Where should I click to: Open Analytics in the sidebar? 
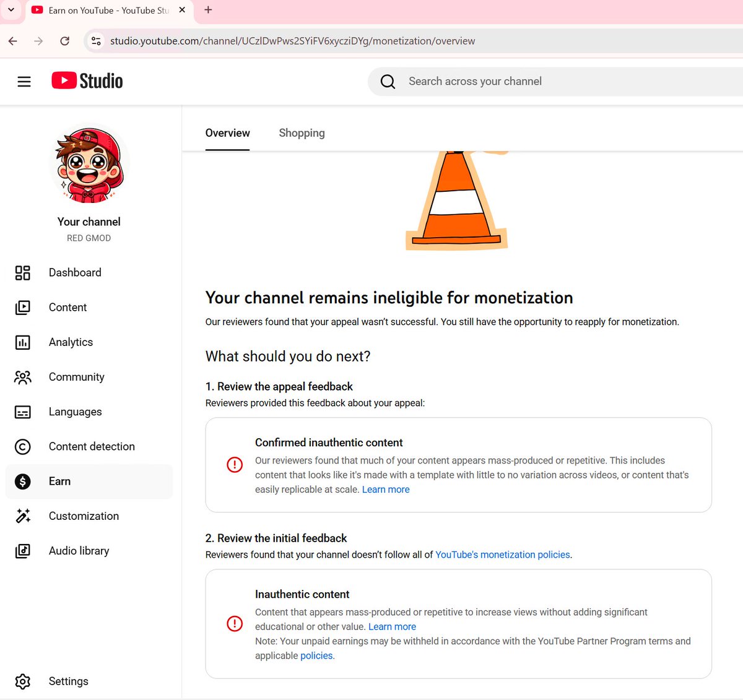[89, 342]
